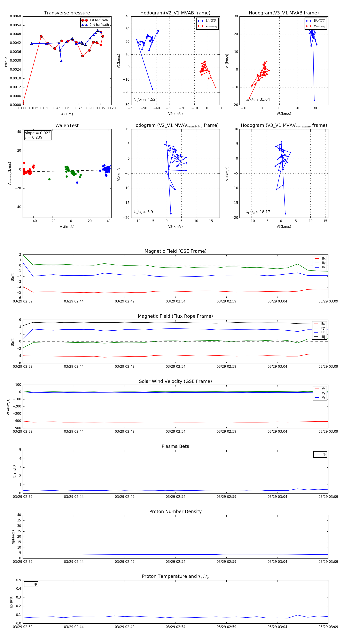The height and width of the screenshot is (644, 351).
Task: Click the "Magnetic Field (Flux Rope Frame)" title
Action: [175, 316]
